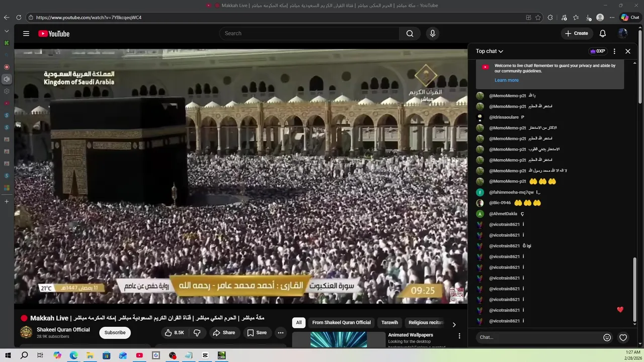Open the split screen address bar icon
The width and height of the screenshot is (644, 362).
528,18
